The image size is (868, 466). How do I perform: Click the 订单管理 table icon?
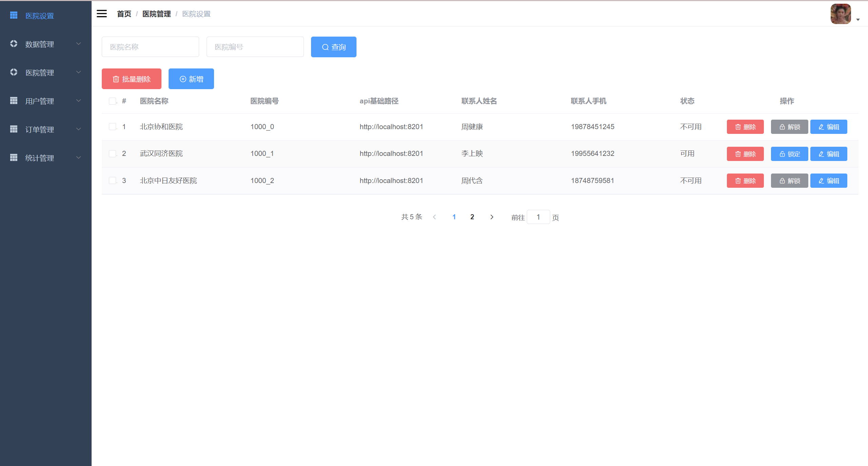coord(14,129)
